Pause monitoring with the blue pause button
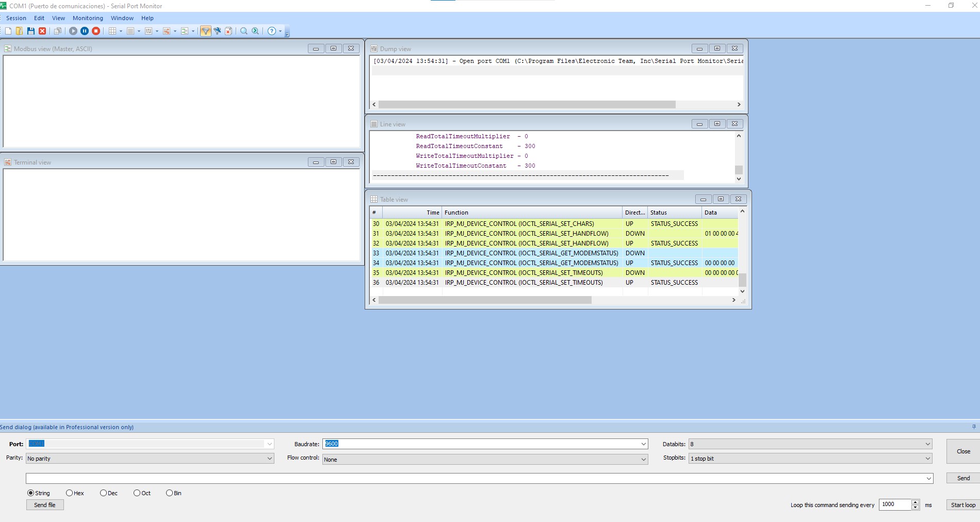The height and width of the screenshot is (522, 980). pos(85,31)
